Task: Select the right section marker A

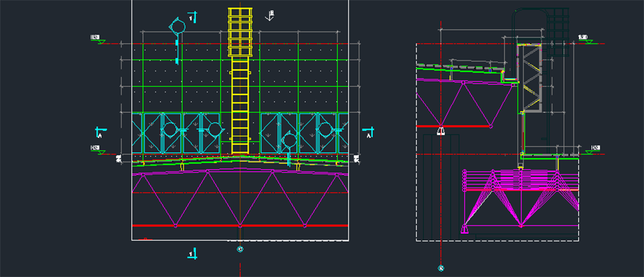Action: 368,132
